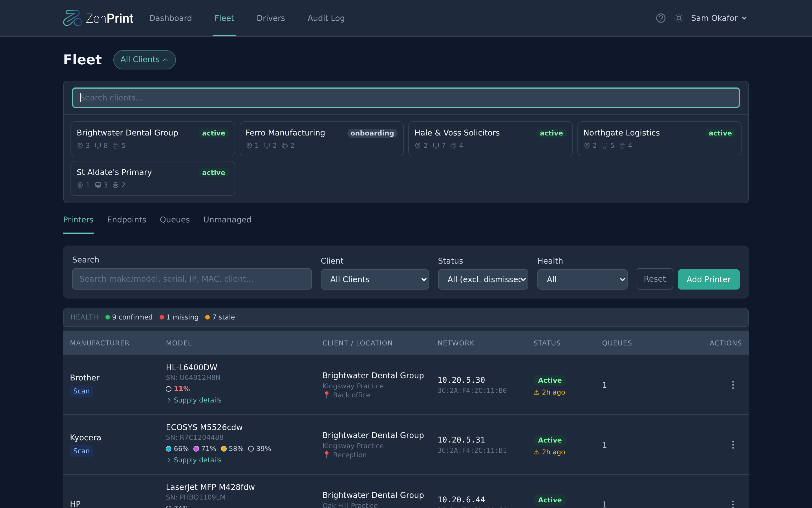
Task: Click the 11% black toner indicator
Action: pyautogui.click(x=178, y=389)
